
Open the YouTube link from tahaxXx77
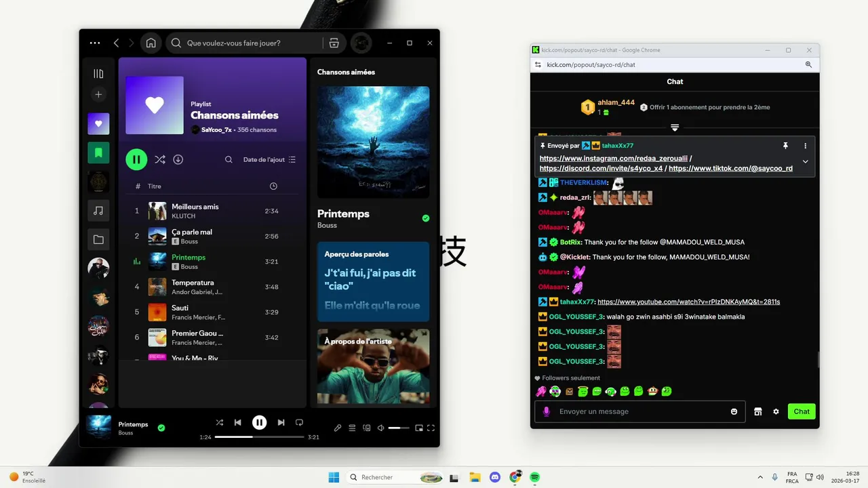point(688,302)
